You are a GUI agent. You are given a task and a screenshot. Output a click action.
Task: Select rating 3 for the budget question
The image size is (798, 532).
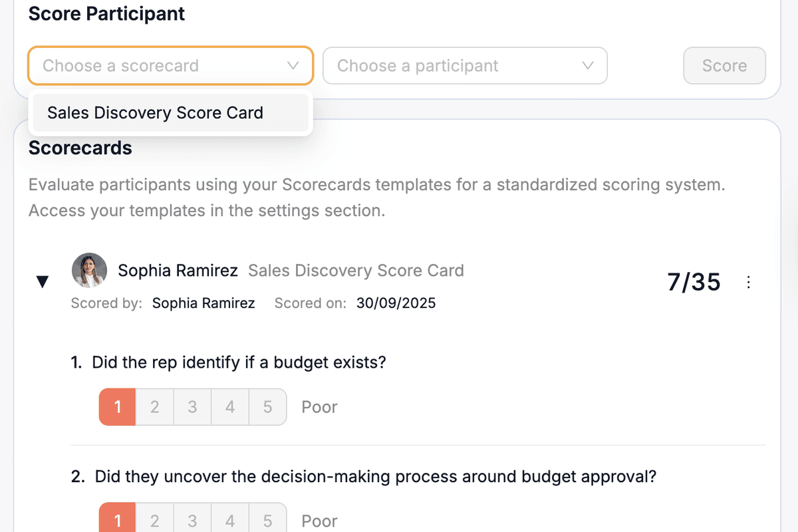pyautogui.click(x=192, y=406)
